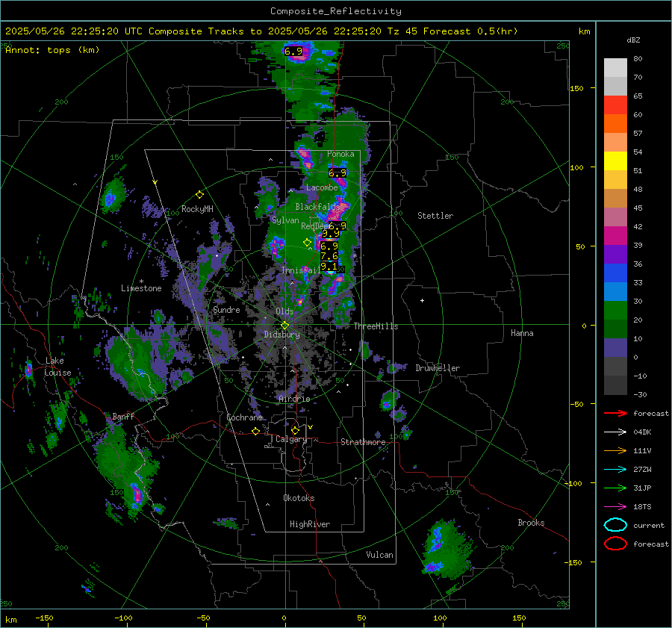The height and width of the screenshot is (628, 672).
Task: Click the cyan current ellipse icon
Action: tap(615, 525)
